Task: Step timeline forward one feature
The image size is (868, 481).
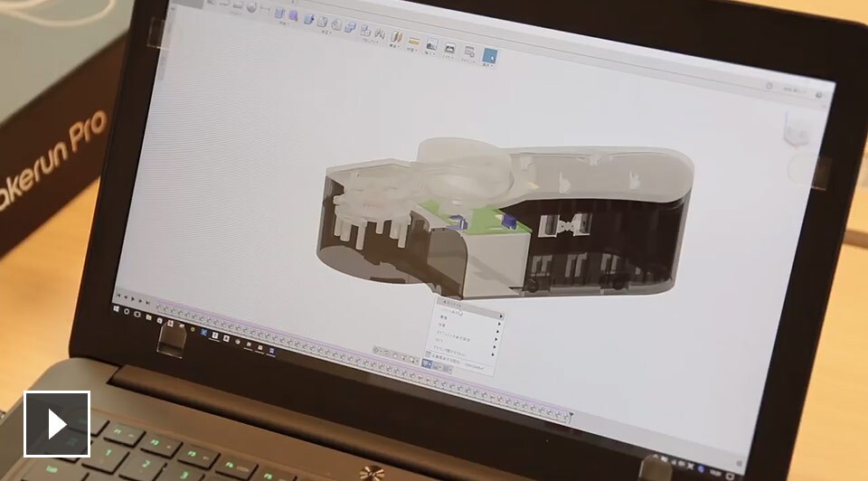Action: (140, 301)
